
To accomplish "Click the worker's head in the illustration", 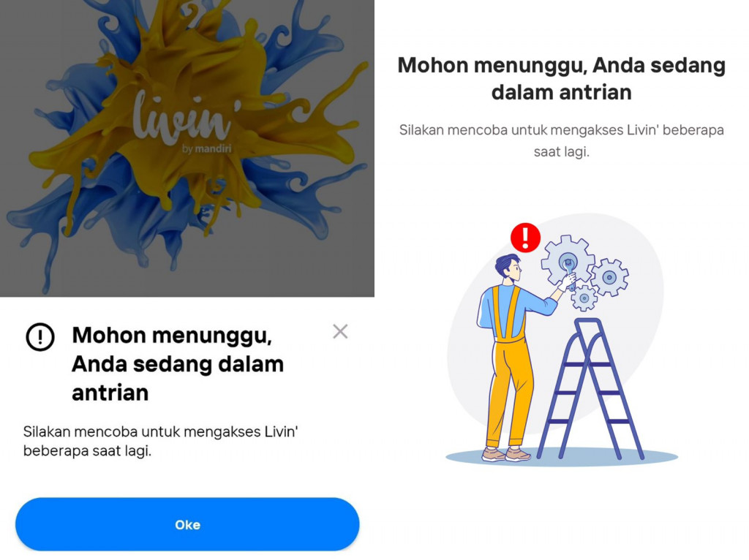I will click(509, 268).
